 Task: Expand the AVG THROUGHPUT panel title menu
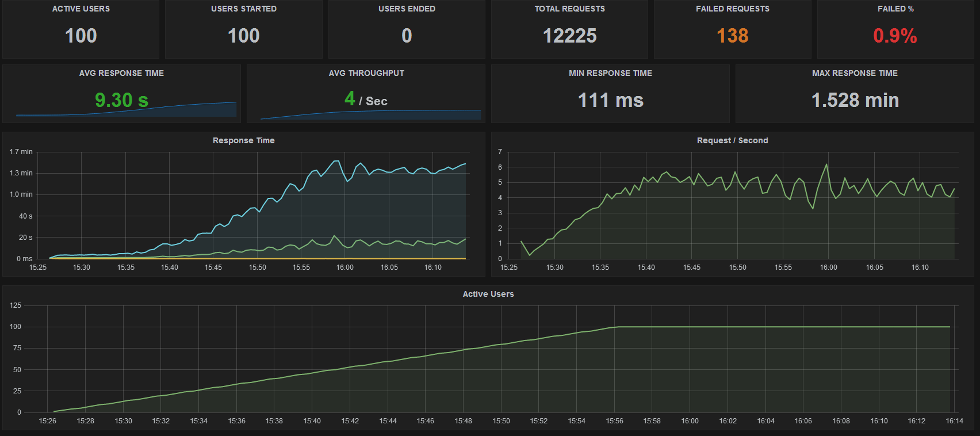[x=366, y=73]
